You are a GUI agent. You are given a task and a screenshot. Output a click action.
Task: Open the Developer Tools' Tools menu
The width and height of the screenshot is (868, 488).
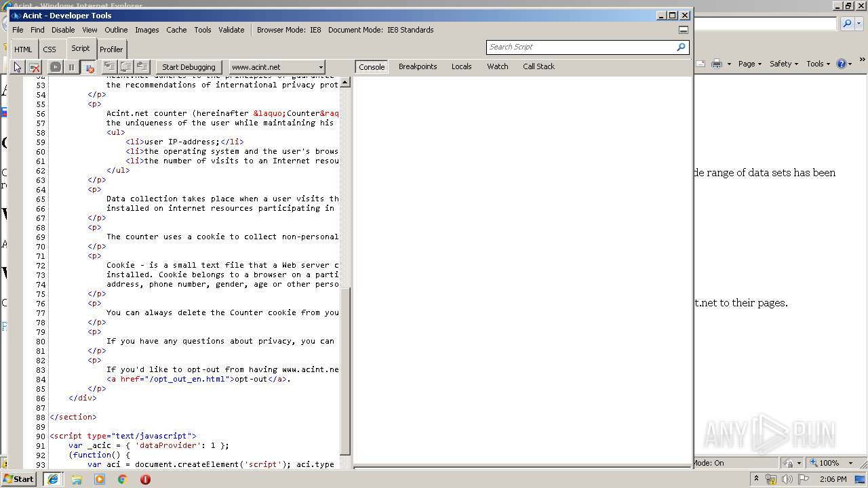coord(203,30)
